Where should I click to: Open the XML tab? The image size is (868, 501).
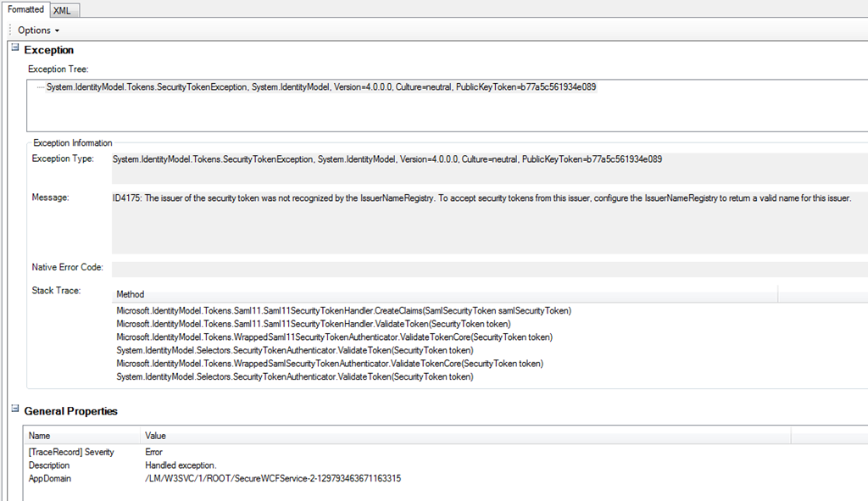coord(62,10)
